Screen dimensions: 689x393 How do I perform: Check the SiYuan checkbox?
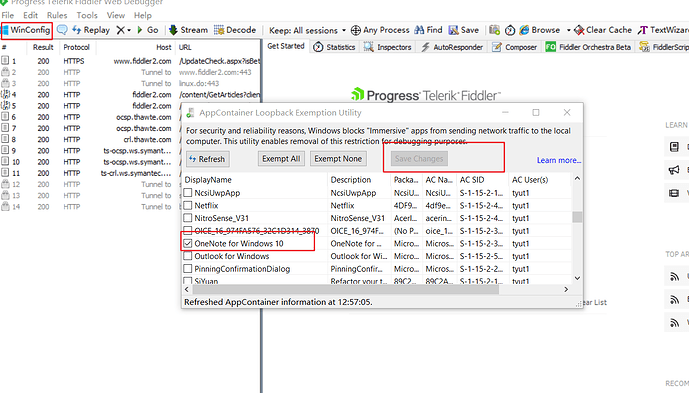coord(188,280)
